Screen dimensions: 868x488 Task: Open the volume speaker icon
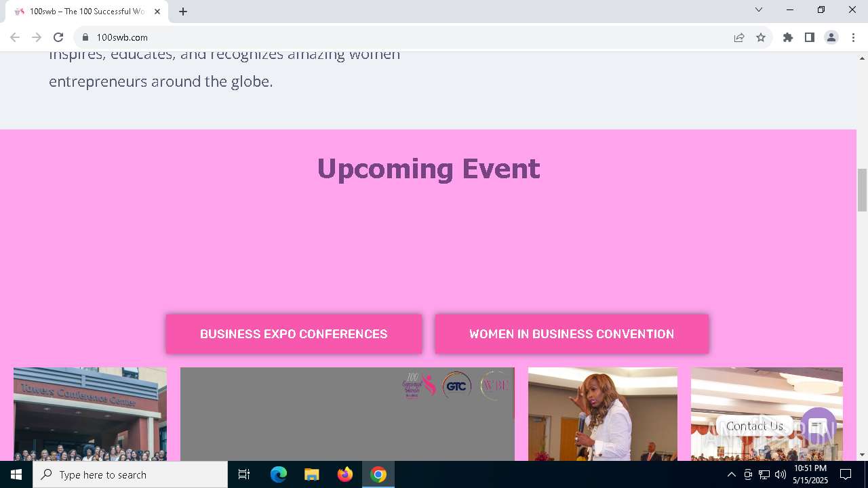[781, 474]
